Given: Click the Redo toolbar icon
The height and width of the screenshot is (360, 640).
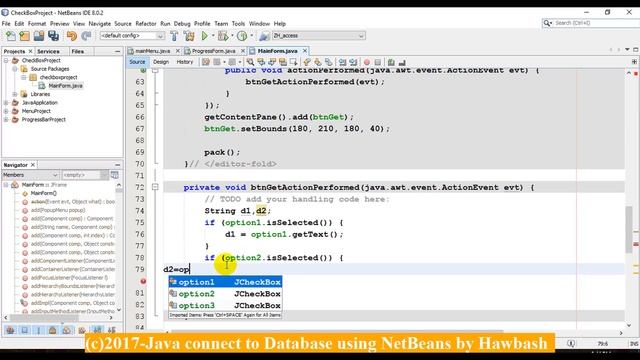Looking at the screenshot, I should click(x=86, y=36).
